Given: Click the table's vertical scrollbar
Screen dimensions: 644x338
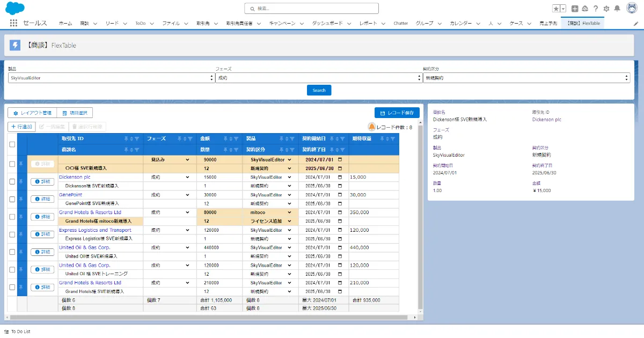Looking at the screenshot, I should click(420, 217).
